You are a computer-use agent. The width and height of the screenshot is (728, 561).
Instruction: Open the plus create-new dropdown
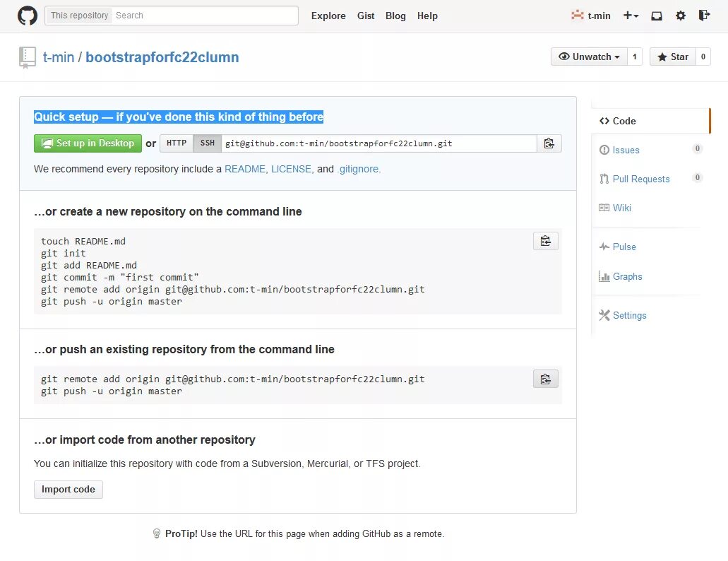[x=631, y=16]
